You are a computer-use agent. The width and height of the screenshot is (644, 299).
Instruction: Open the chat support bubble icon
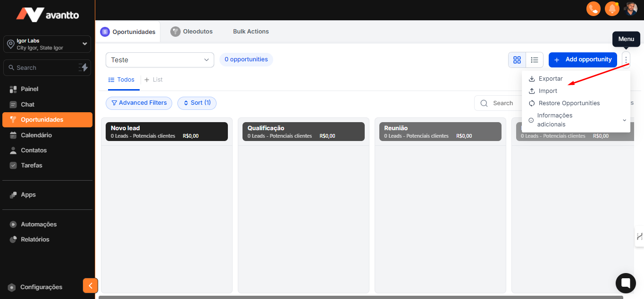point(626,283)
